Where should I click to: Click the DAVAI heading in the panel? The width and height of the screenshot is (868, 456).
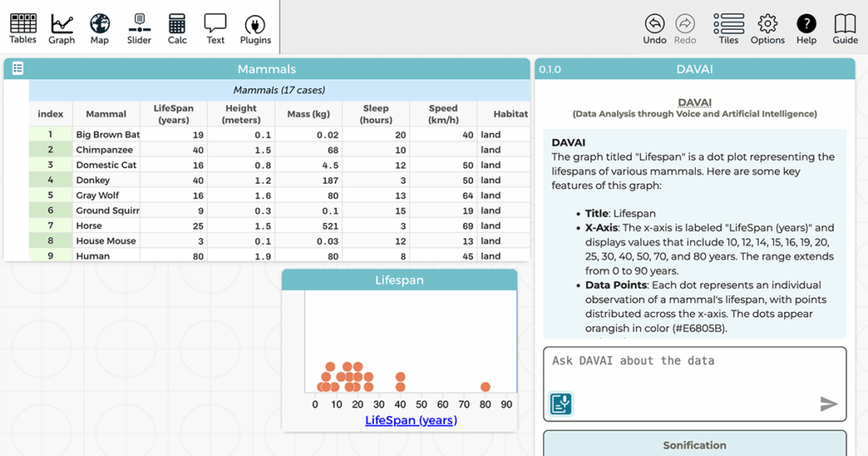(695, 103)
